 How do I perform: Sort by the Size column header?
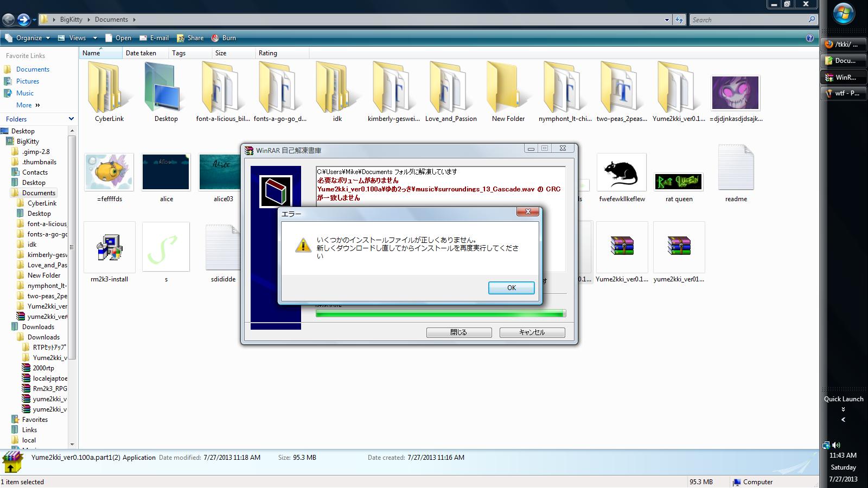[233, 53]
